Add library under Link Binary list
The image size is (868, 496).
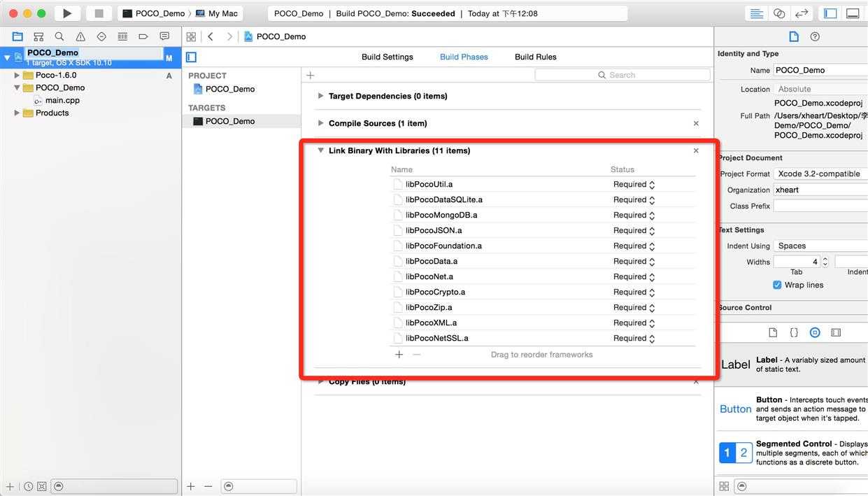(x=399, y=355)
